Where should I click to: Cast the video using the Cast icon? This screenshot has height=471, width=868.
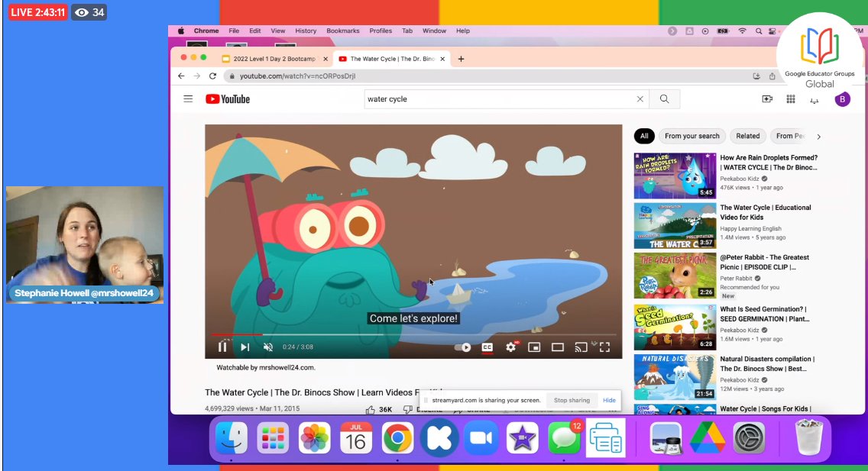click(x=581, y=347)
